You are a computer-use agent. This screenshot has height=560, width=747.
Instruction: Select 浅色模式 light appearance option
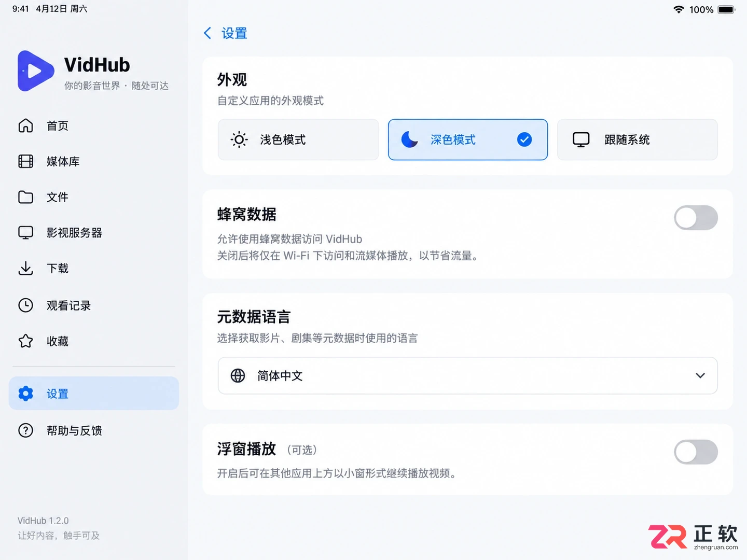tap(298, 139)
